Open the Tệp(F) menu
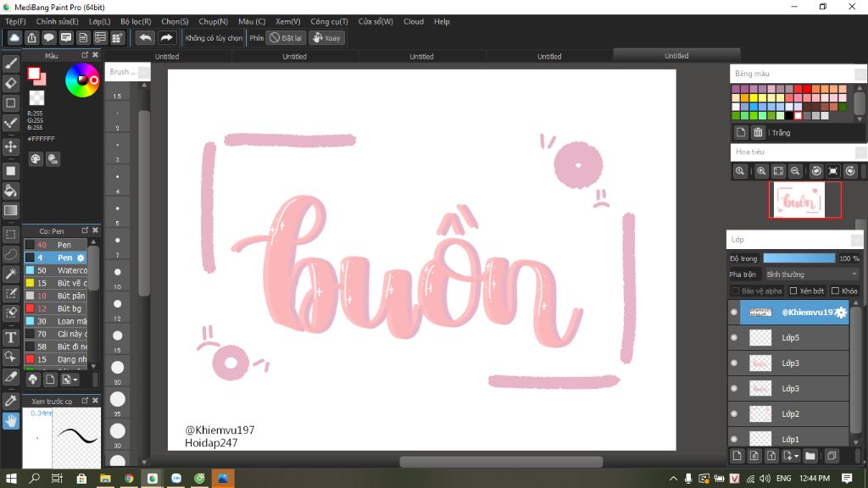 (15, 21)
